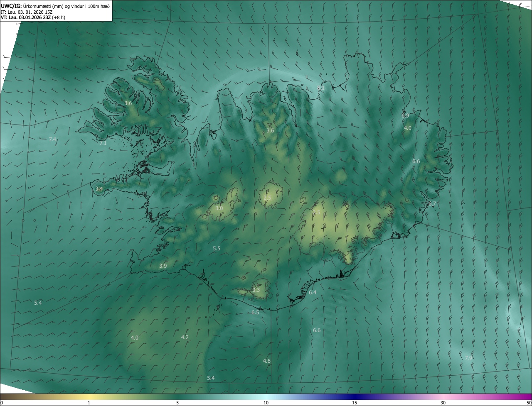Click the 4.2 value label over southern ocean

click(x=185, y=338)
